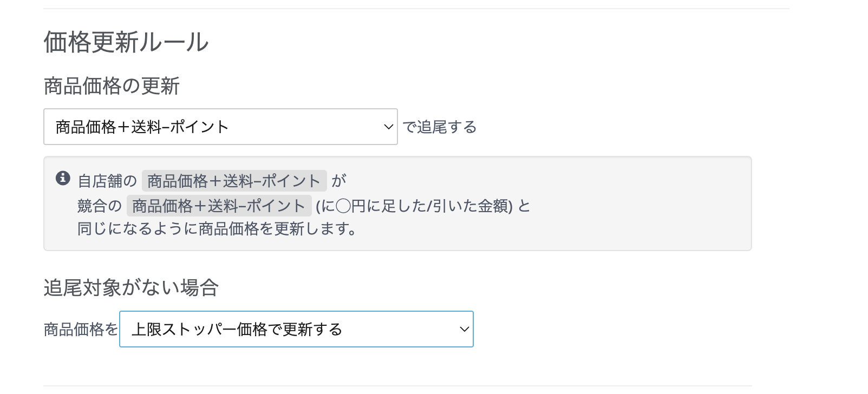This screenshot has width=868, height=394.
Task: Click the horizontal divider below the 上限ストッパー dropdown
Action: [x=397, y=386]
